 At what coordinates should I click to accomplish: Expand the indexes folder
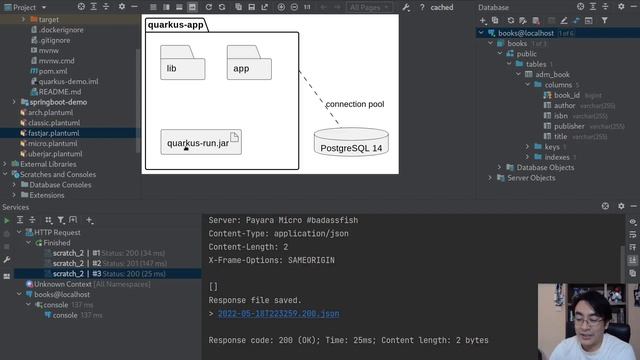[527, 157]
